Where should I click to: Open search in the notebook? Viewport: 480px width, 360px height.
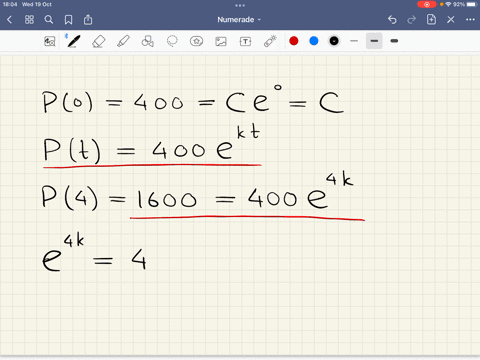49,20
